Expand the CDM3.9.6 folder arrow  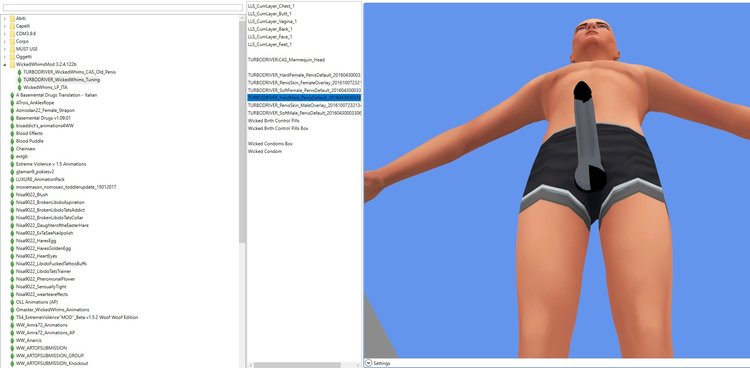(x=5, y=33)
